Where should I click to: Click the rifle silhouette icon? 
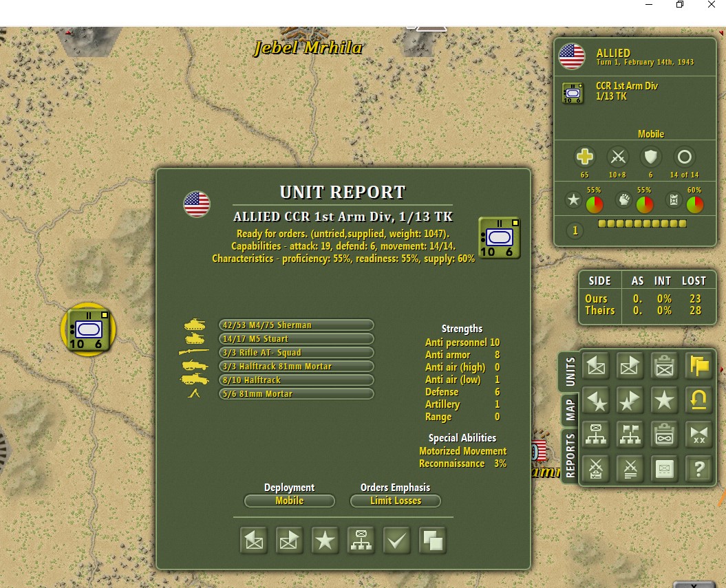(x=193, y=352)
